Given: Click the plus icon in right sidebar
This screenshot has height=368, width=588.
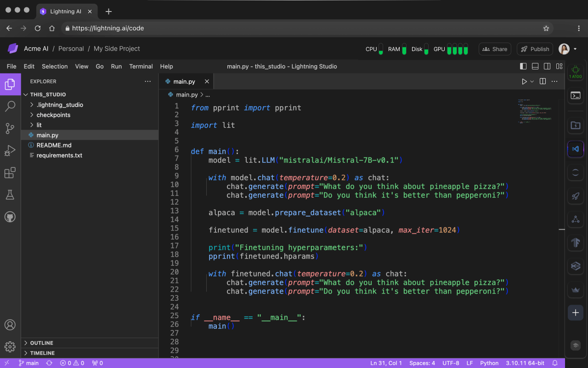Looking at the screenshot, I should click(575, 313).
